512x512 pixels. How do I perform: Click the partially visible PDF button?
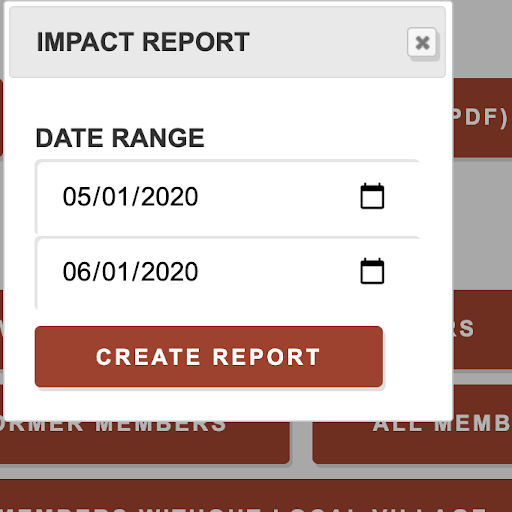tap(482, 117)
